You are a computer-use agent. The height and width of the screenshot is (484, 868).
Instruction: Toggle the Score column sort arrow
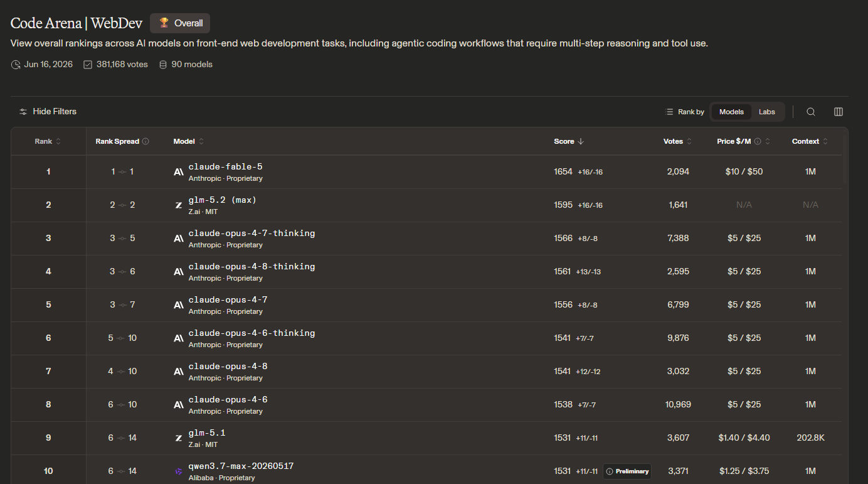pyautogui.click(x=581, y=141)
